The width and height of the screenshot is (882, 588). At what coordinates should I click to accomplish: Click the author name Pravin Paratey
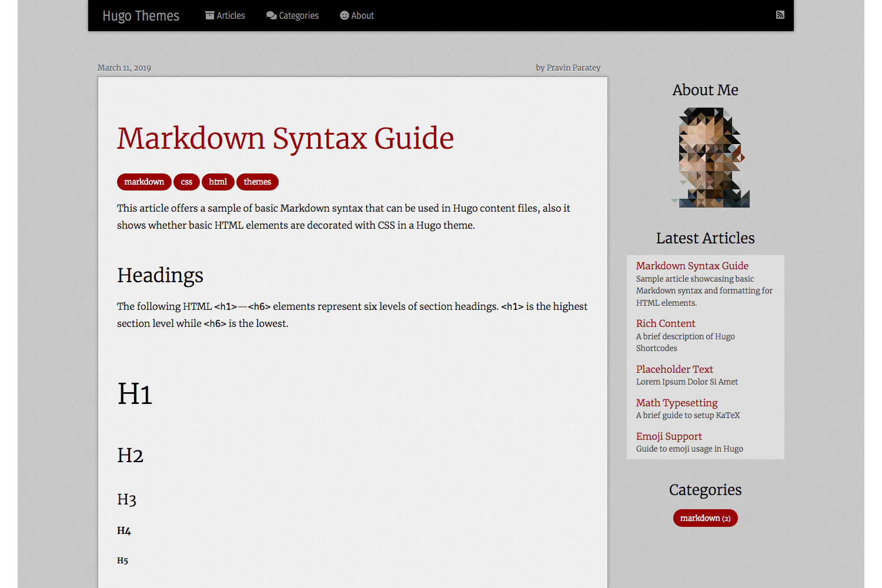[573, 67]
